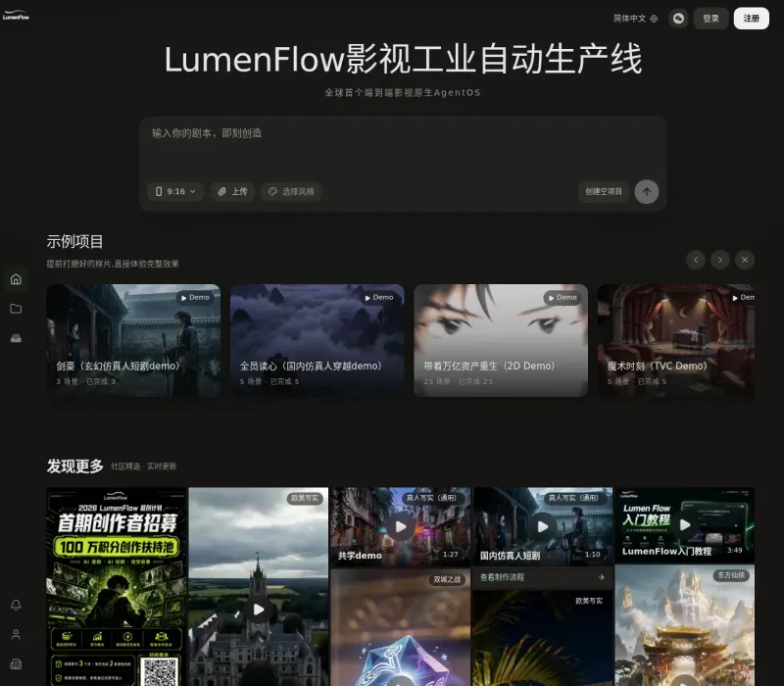Image resolution: width=784 pixels, height=686 pixels.
Task: Show next example projects with right arrow
Action: (x=720, y=260)
